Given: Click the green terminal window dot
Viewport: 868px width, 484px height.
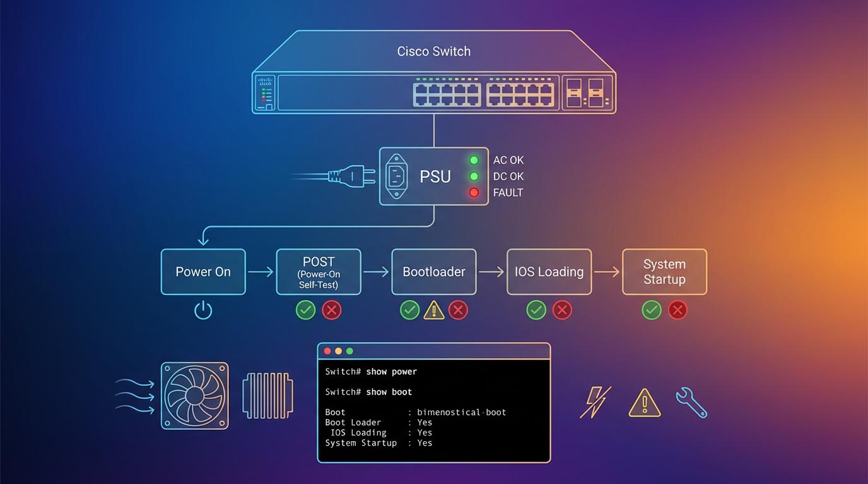Looking at the screenshot, I should pyautogui.click(x=350, y=351).
